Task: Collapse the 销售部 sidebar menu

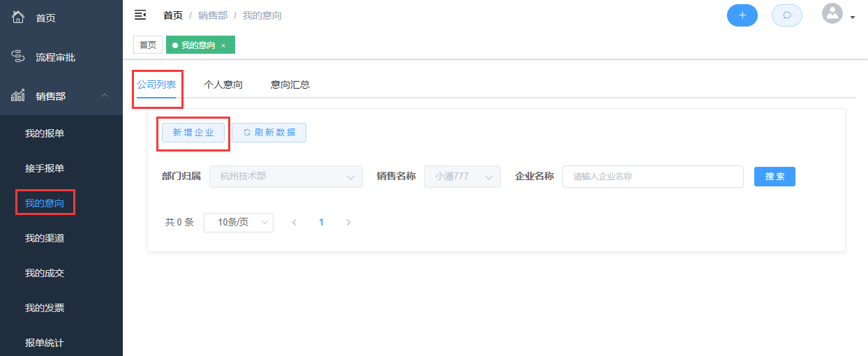Action: click(x=105, y=96)
